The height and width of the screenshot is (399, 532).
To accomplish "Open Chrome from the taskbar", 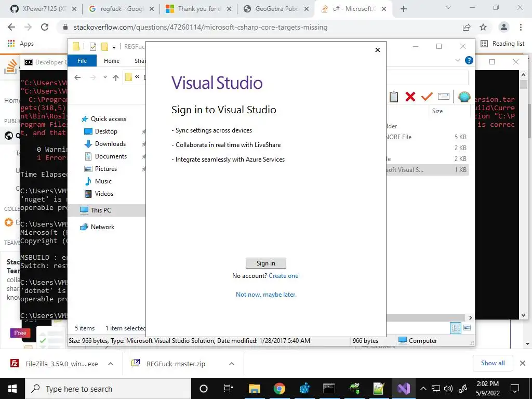I will [x=279, y=389].
